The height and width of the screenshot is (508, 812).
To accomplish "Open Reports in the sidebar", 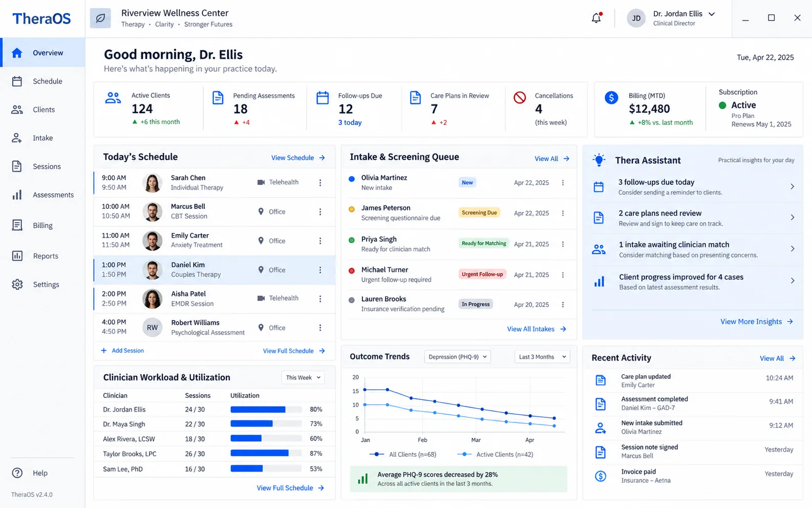I will tap(42, 256).
